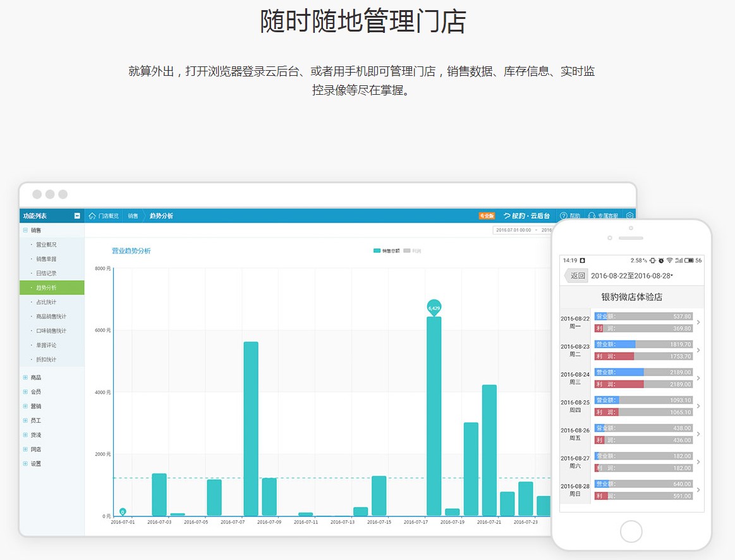Collapse the 功能列表 sidebar with its arrow icon
This screenshot has height=560, width=735.
point(77,216)
